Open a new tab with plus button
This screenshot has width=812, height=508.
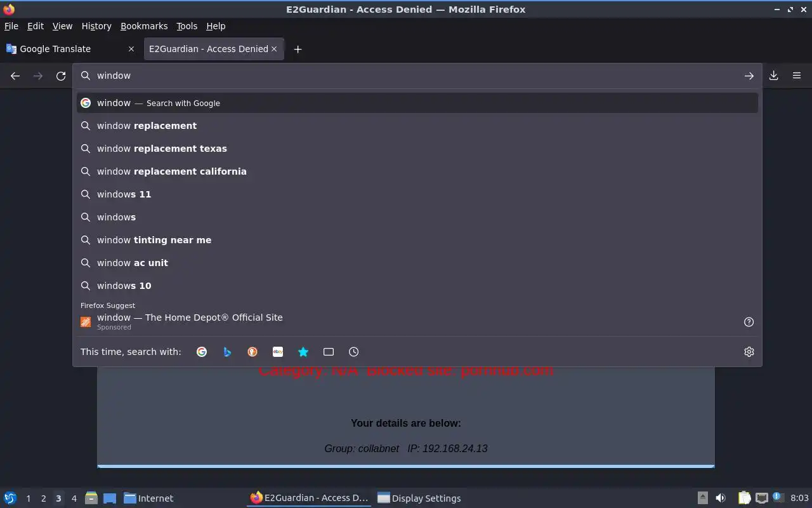(298, 49)
